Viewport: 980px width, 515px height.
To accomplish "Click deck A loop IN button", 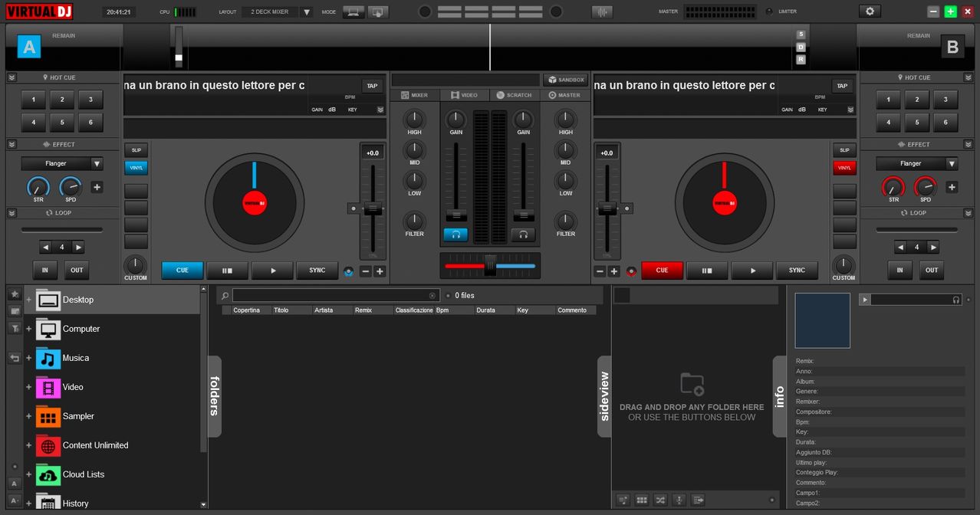I will tap(45, 270).
